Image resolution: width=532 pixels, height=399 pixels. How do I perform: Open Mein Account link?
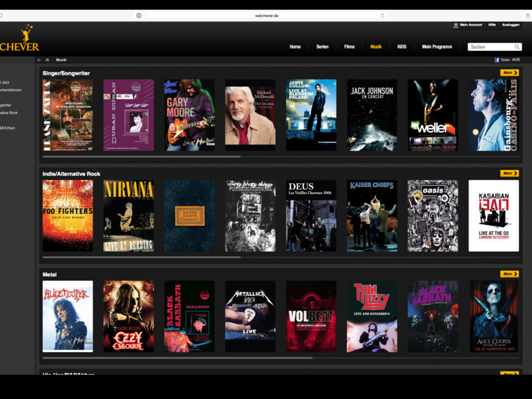471,25
